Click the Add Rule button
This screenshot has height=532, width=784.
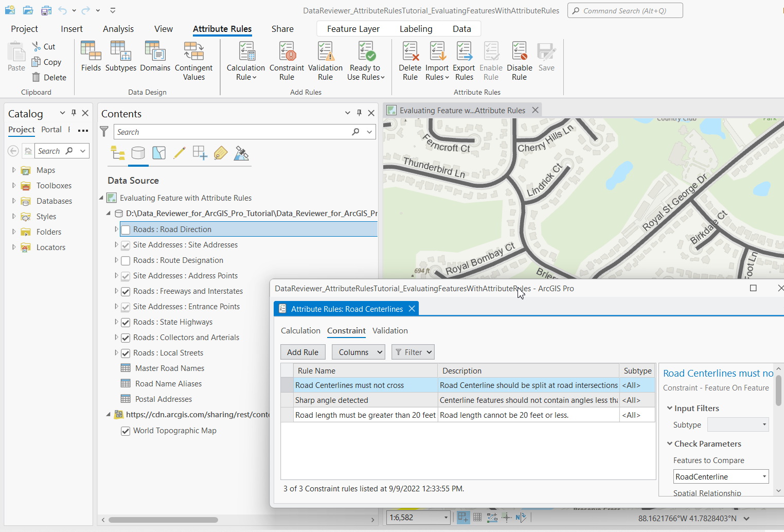(302, 352)
